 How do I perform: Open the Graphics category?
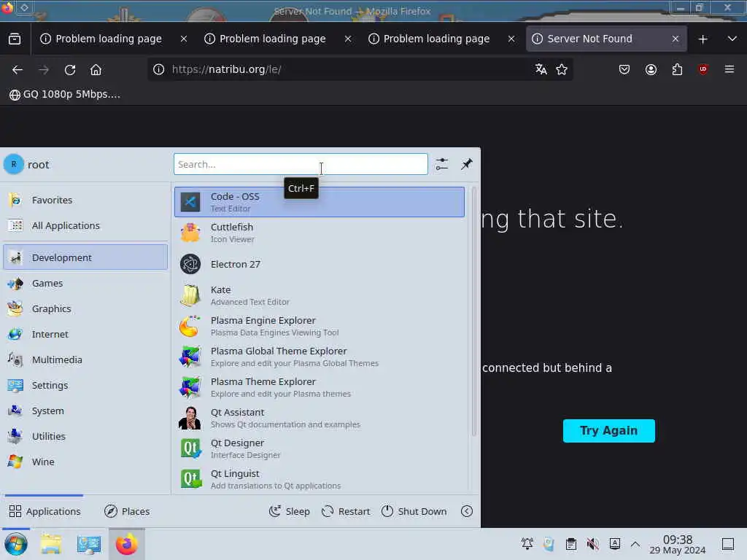click(85, 308)
